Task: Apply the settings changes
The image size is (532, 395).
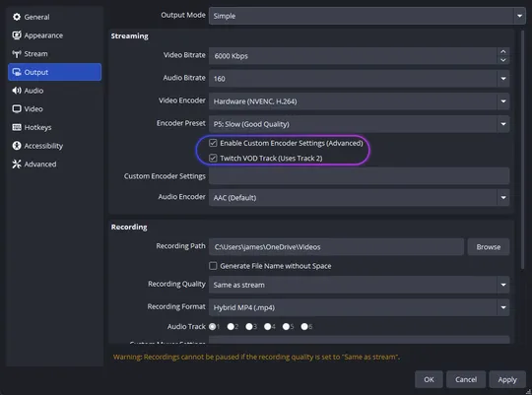Action: click(507, 379)
